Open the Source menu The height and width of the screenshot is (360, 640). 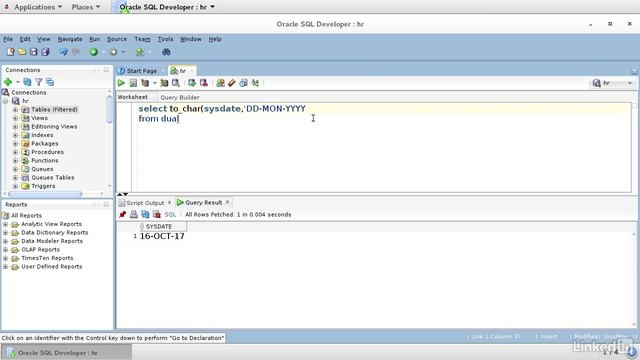(117, 39)
